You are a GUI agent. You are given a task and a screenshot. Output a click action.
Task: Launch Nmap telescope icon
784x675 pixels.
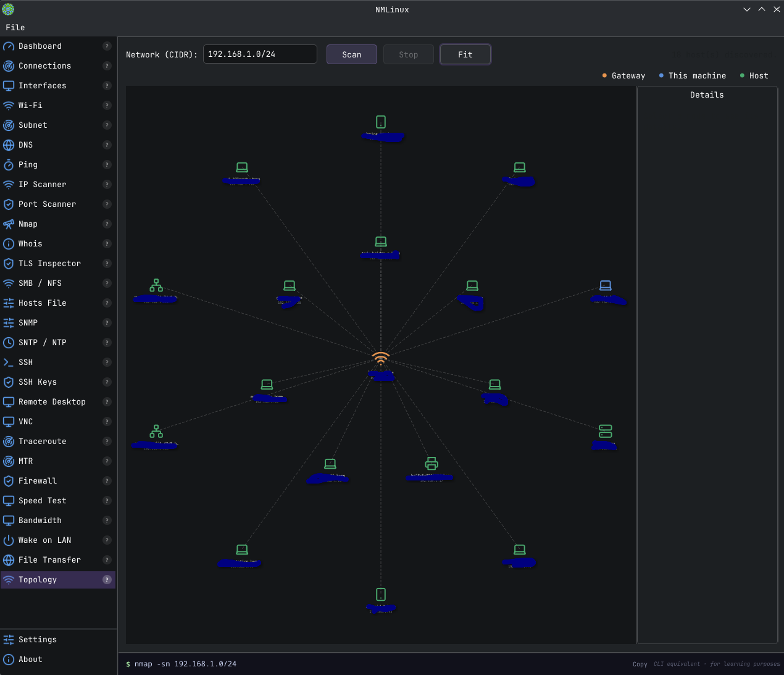coord(9,224)
